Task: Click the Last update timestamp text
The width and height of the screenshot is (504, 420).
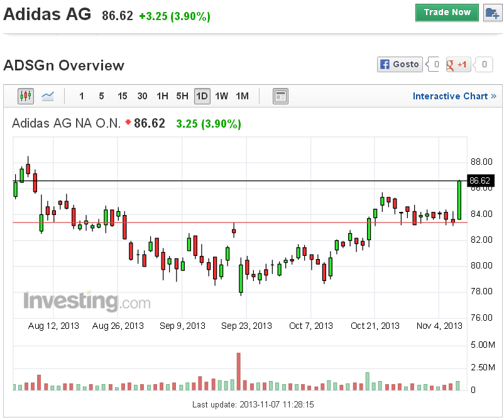Action: pos(253,404)
